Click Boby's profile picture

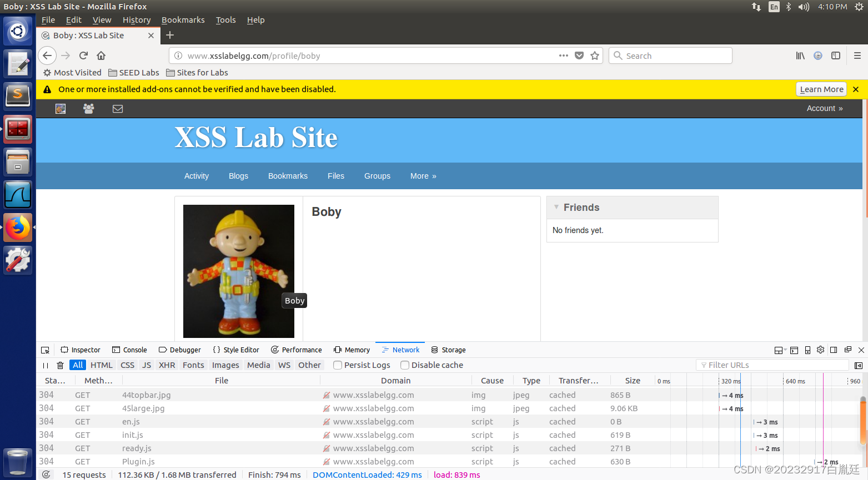tap(239, 271)
